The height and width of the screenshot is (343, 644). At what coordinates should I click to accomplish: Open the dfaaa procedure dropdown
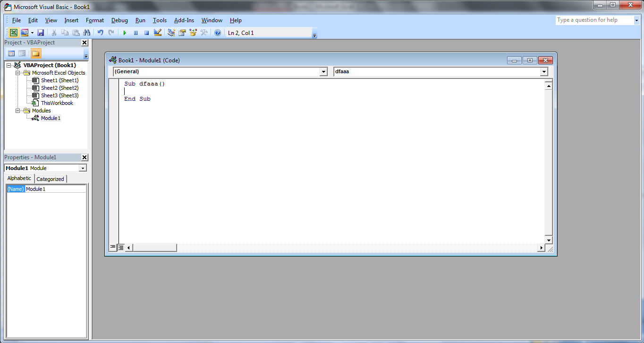[x=544, y=71]
